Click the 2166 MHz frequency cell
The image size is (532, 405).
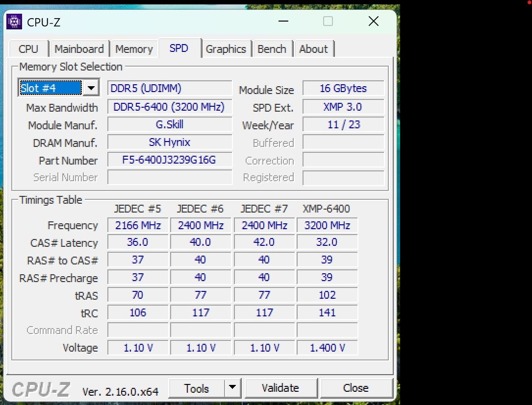click(138, 225)
